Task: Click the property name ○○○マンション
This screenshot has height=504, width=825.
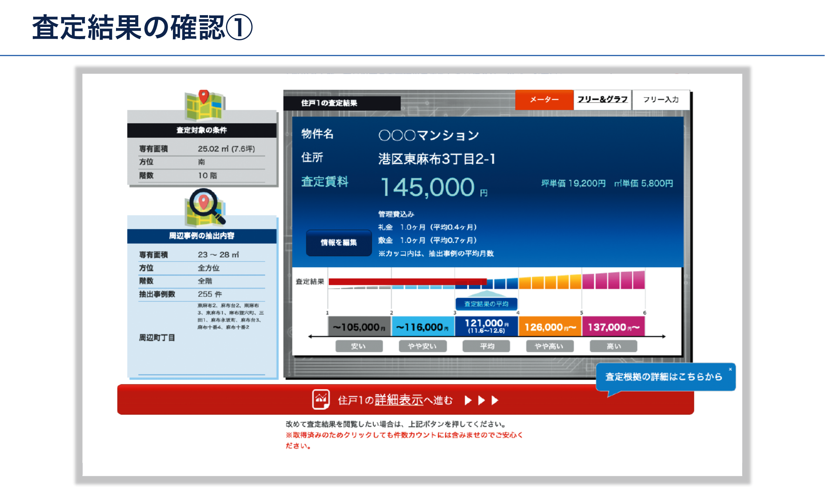Action: (x=429, y=135)
